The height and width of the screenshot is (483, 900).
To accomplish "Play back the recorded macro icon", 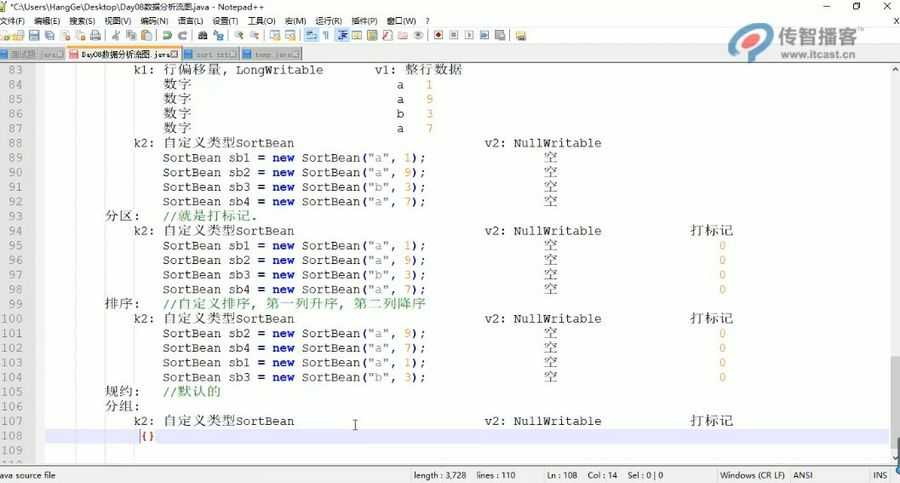I will 469,36.
